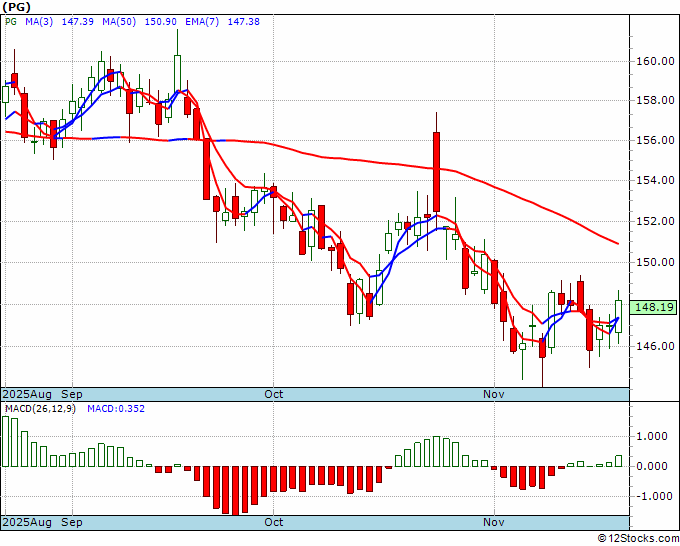Click 2025Aug on the MACD date axis
680x546 pixels.
[27, 522]
